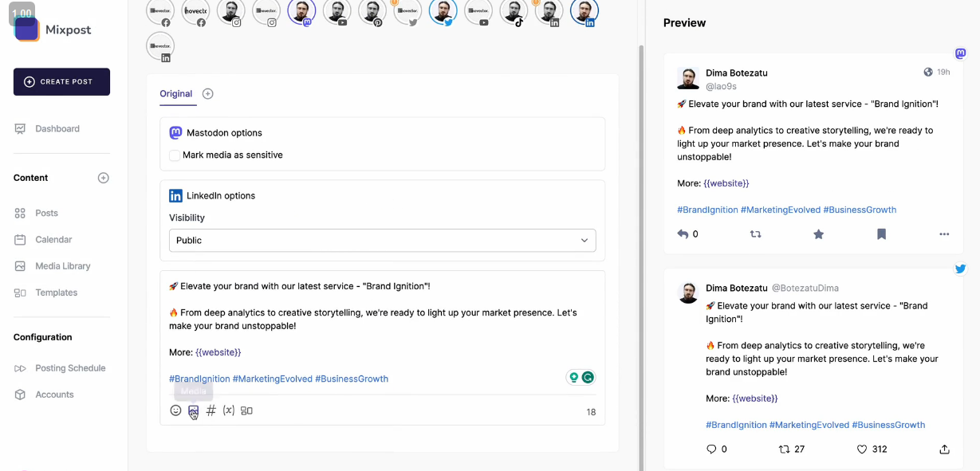Toggle the Mastodon account avatar selection
This screenshot has width=980, height=471.
(x=301, y=12)
